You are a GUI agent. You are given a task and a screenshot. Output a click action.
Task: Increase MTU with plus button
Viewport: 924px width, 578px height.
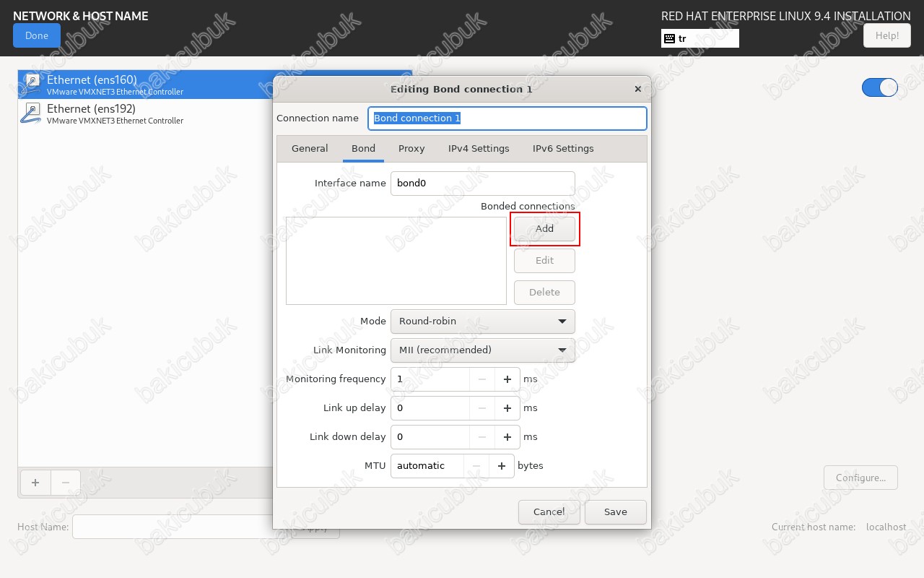coord(502,466)
